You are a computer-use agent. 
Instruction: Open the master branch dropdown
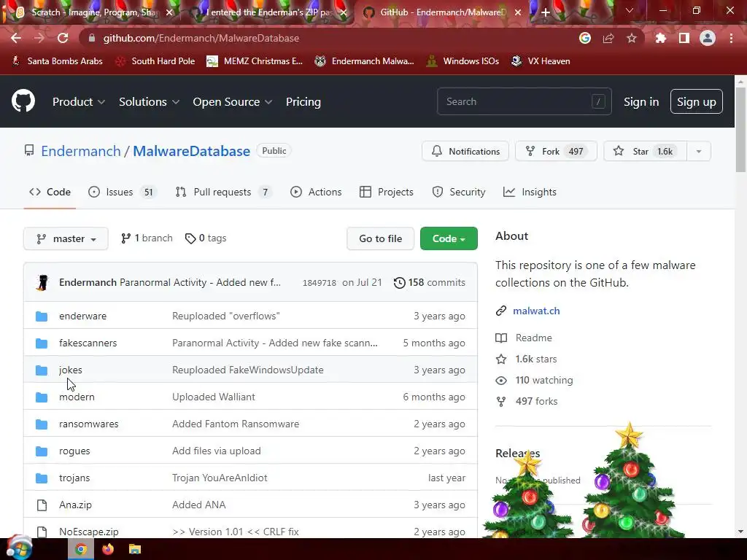tap(66, 238)
